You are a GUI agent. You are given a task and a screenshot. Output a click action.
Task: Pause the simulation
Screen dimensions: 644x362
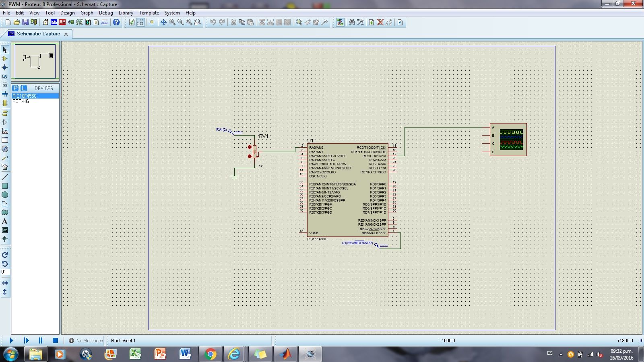pyautogui.click(x=41, y=341)
